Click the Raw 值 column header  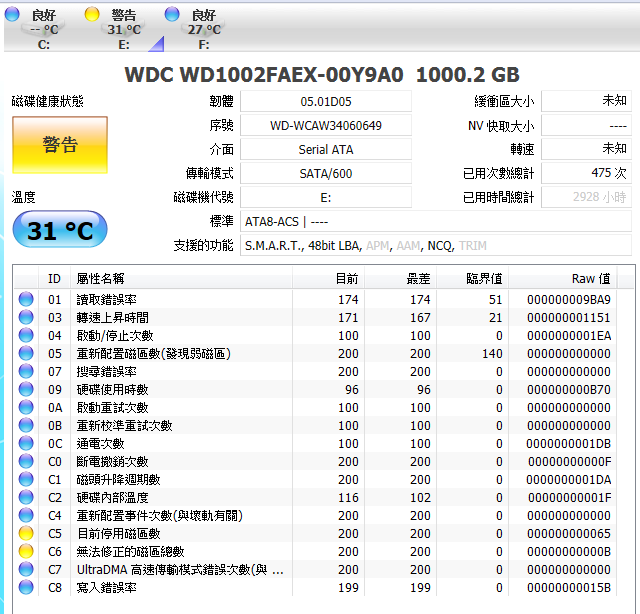(x=563, y=278)
